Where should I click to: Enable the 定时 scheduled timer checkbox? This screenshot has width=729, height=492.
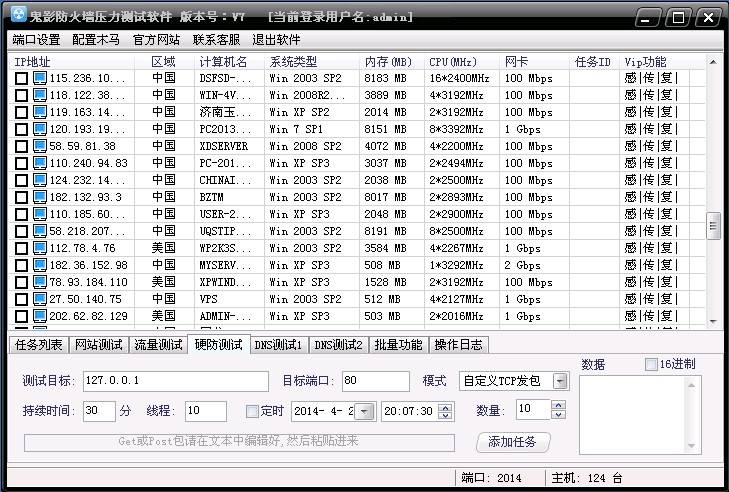coord(252,411)
